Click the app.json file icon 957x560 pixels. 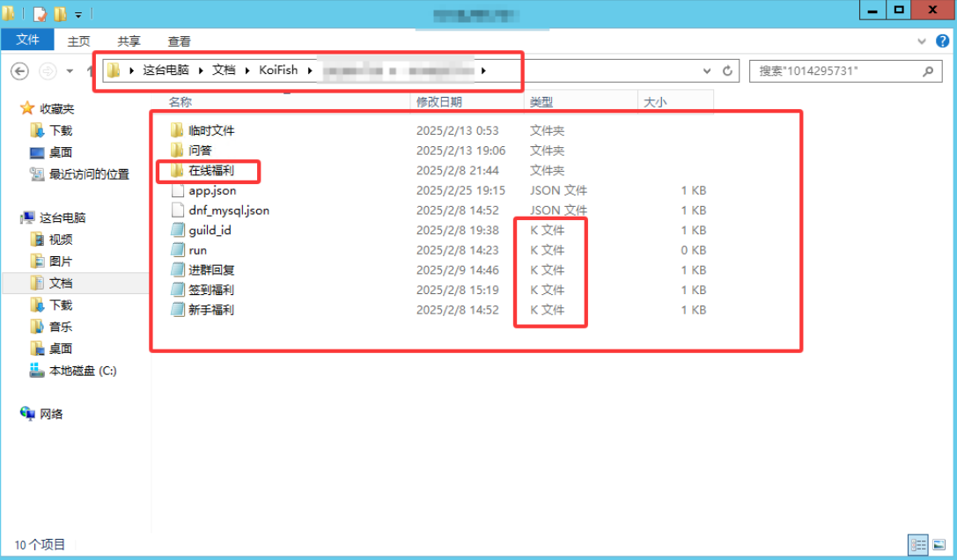[x=176, y=191]
